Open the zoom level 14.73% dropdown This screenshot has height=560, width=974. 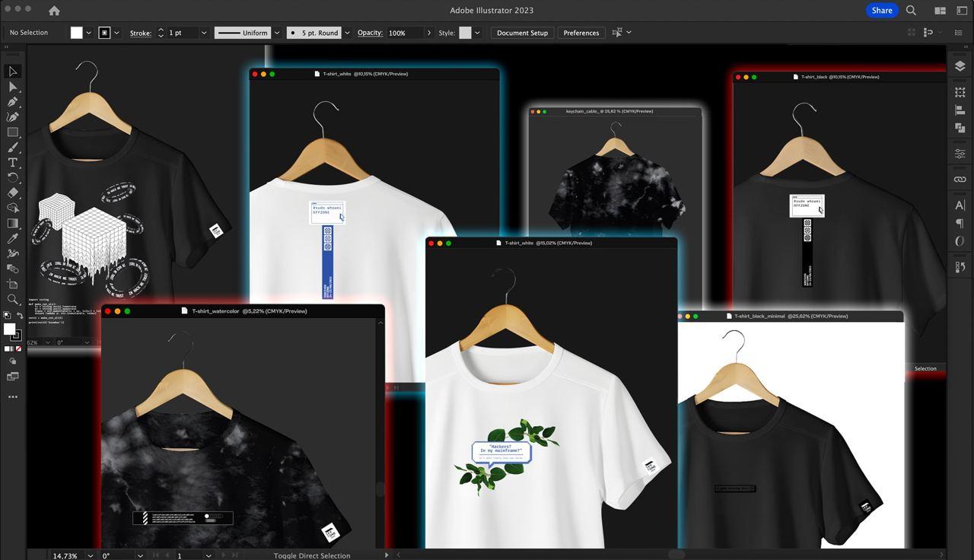point(91,555)
